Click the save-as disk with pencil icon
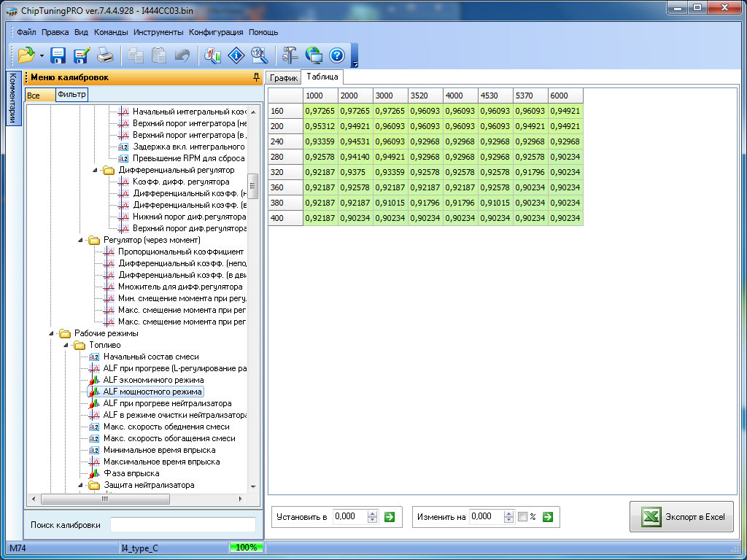Viewport: 747px width, 560px height. click(81, 55)
